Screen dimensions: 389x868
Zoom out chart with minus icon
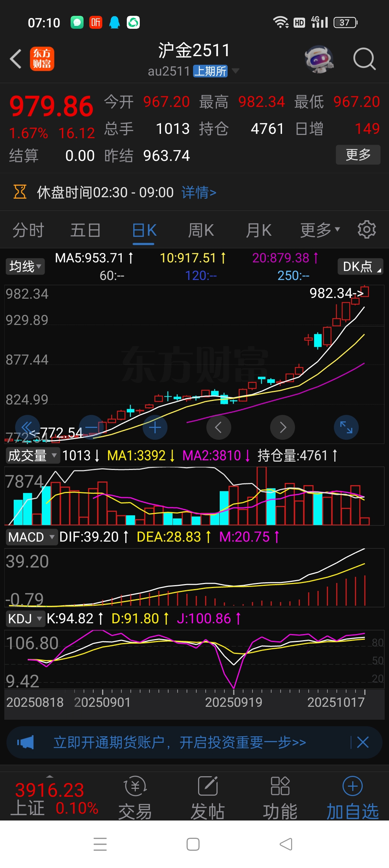pos(91,428)
